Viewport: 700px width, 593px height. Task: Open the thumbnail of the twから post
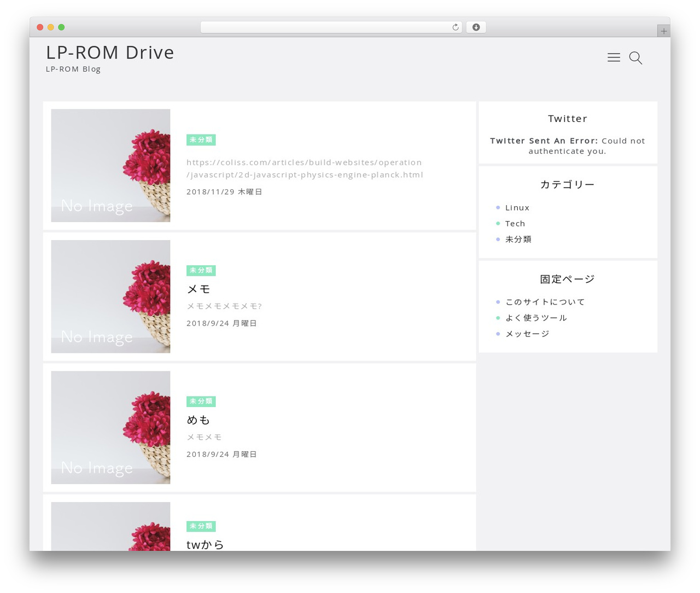[x=110, y=526]
